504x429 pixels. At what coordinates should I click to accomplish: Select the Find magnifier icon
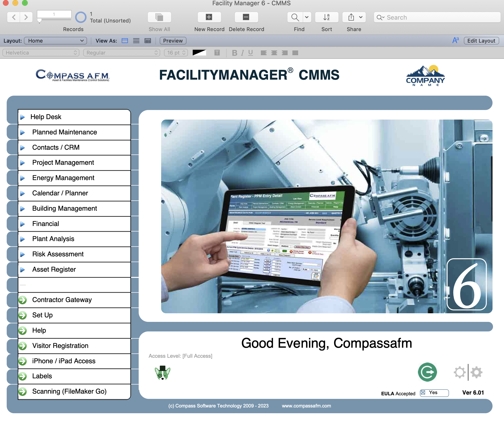click(294, 17)
